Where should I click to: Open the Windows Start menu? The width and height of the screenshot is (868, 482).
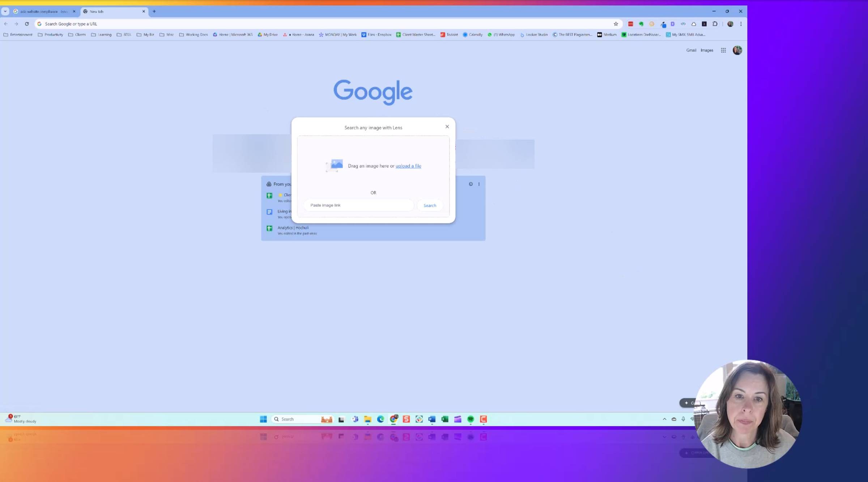[x=263, y=419]
